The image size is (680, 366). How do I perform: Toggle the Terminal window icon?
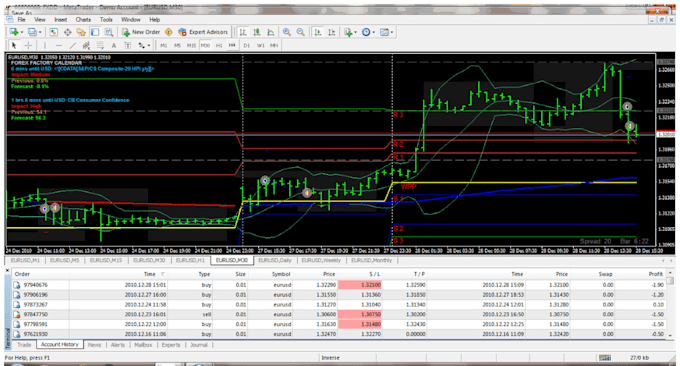click(x=95, y=32)
